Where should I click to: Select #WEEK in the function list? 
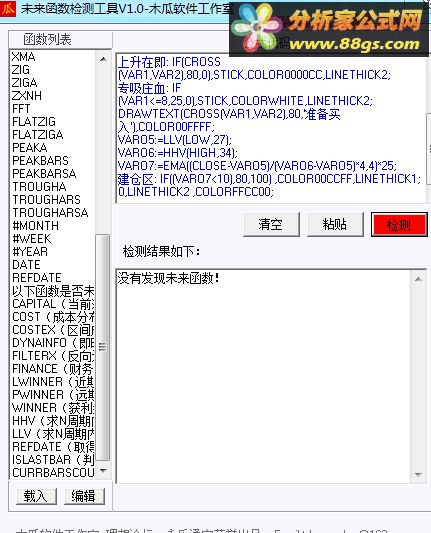(53, 239)
